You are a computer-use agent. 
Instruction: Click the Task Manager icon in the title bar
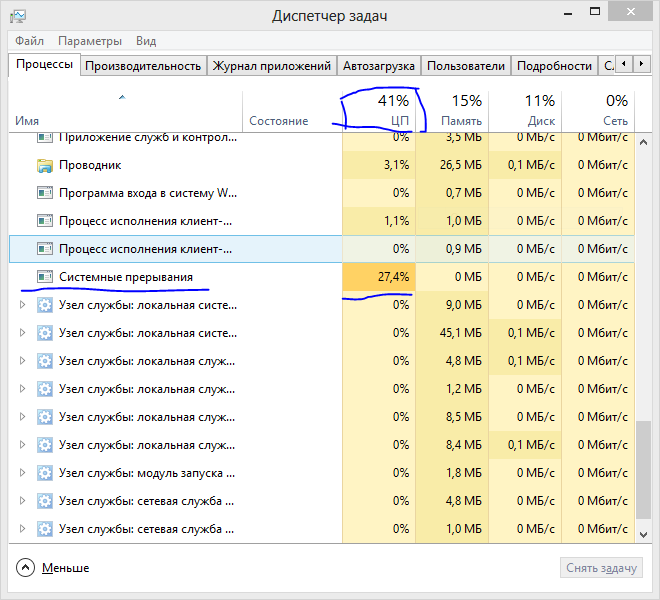click(x=18, y=16)
